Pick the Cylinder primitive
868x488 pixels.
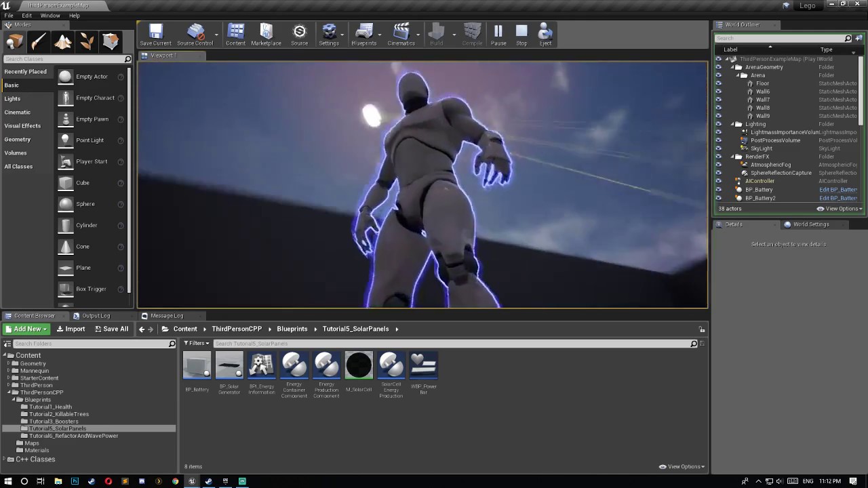(92, 225)
